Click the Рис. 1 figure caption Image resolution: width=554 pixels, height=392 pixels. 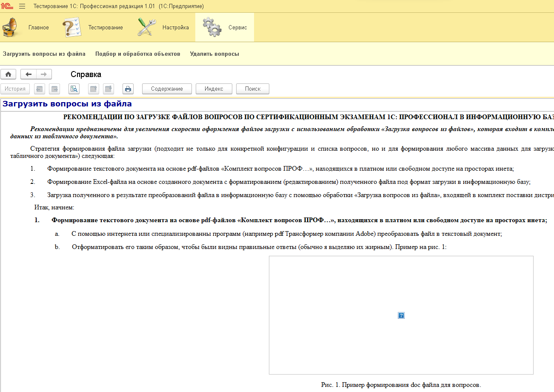[401, 385]
